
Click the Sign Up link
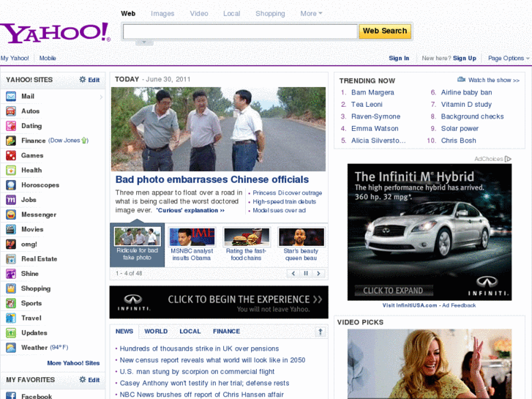(465, 58)
